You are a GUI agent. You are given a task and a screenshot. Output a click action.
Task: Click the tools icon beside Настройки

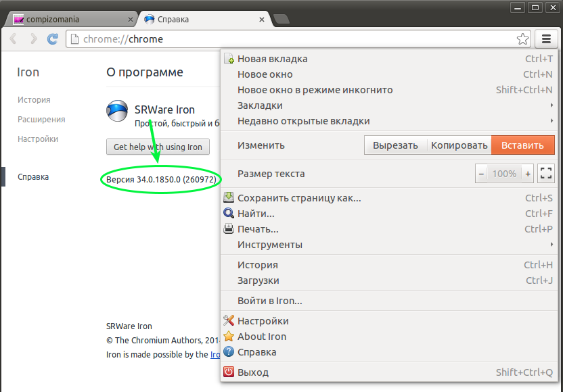pos(229,320)
